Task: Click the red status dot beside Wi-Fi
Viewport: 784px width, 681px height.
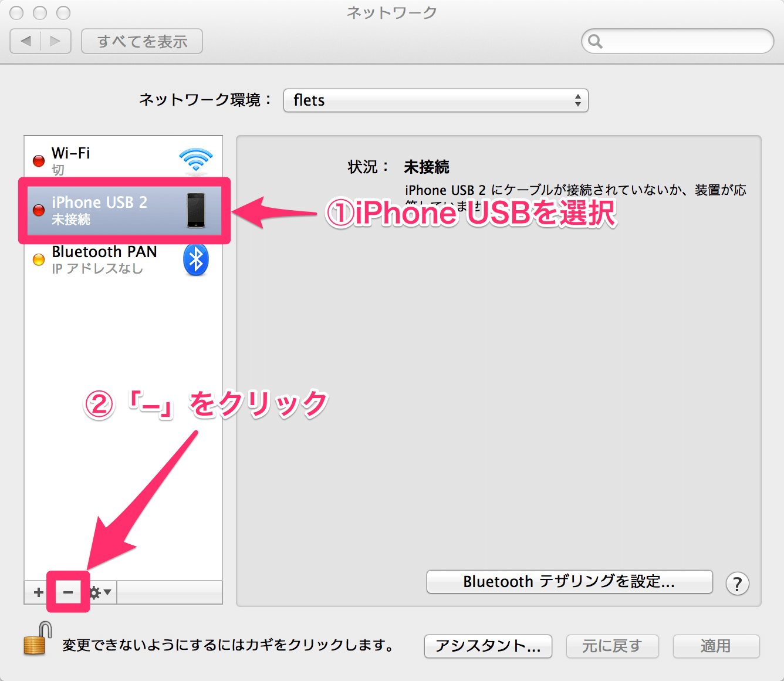Action: click(x=39, y=161)
